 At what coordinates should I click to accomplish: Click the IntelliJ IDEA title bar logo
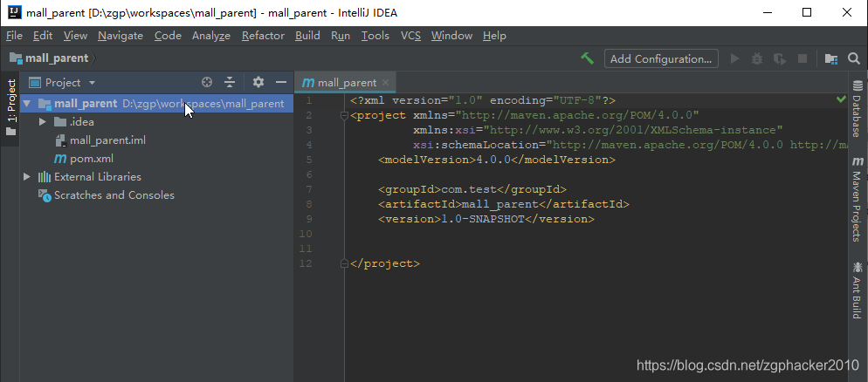click(15, 12)
